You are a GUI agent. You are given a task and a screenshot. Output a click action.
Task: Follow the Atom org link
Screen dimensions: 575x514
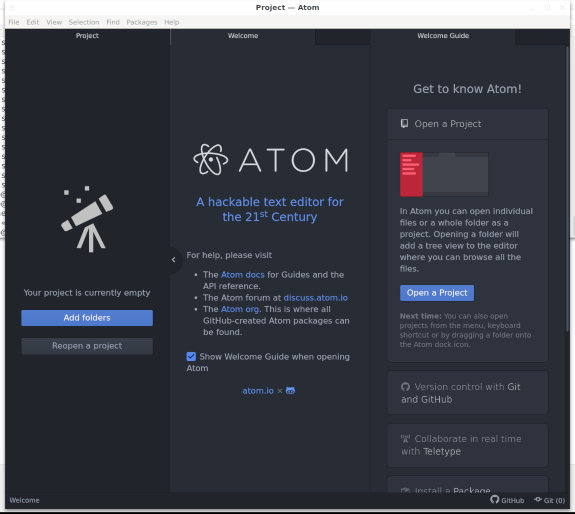(x=240, y=309)
